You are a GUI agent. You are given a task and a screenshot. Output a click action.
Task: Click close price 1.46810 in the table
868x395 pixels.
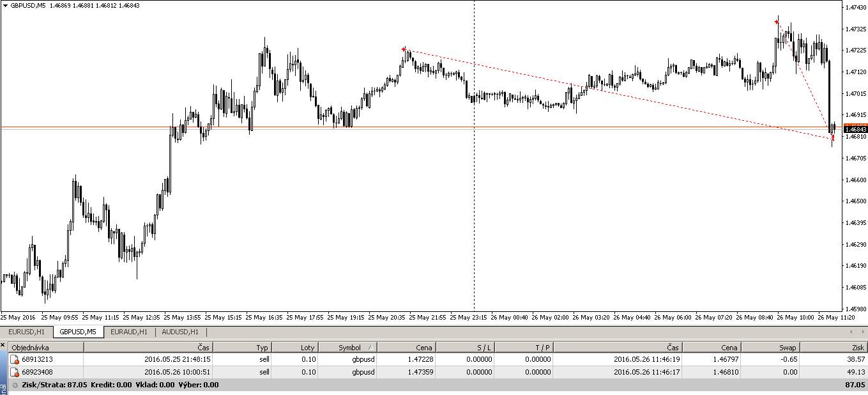coord(725,372)
